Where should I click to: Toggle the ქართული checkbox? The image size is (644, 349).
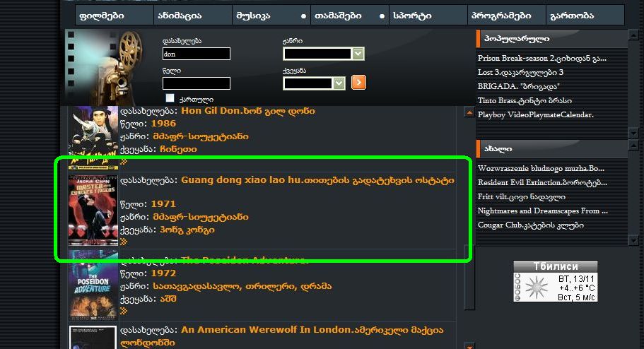click(x=170, y=97)
